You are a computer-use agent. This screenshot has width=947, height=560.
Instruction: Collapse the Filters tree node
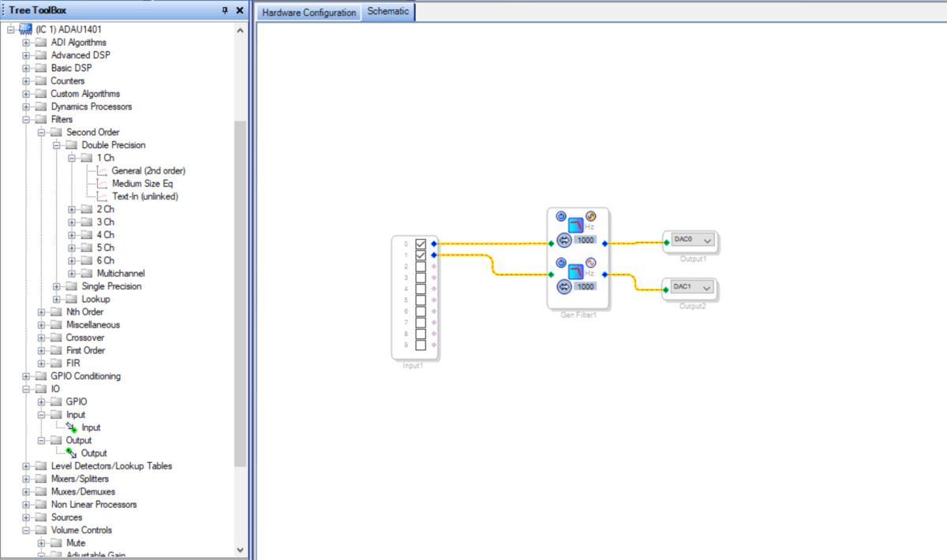[26, 120]
